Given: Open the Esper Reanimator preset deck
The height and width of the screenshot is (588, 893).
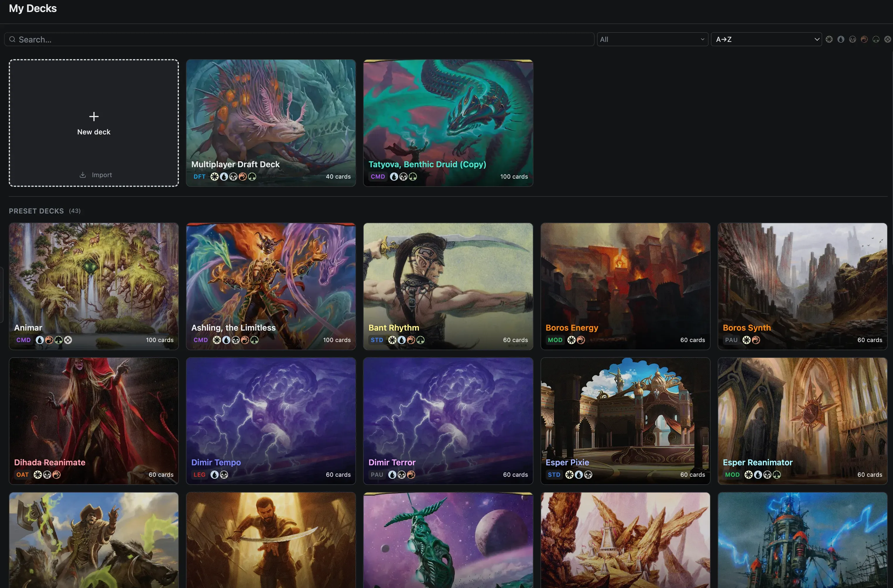Looking at the screenshot, I should coord(802,421).
